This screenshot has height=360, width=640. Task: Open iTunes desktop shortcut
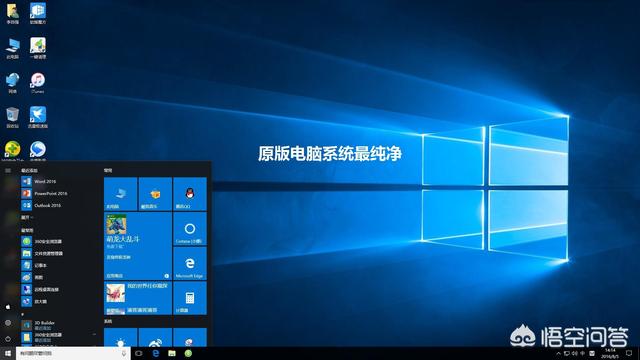(x=38, y=83)
